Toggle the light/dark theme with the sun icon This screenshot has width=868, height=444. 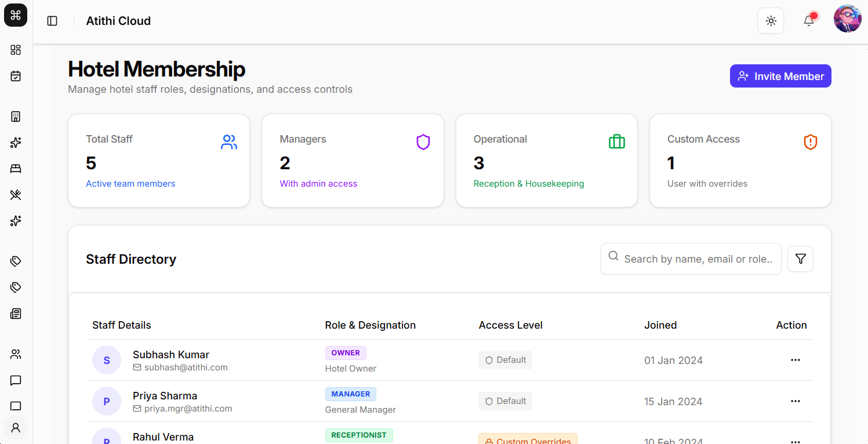coord(771,20)
